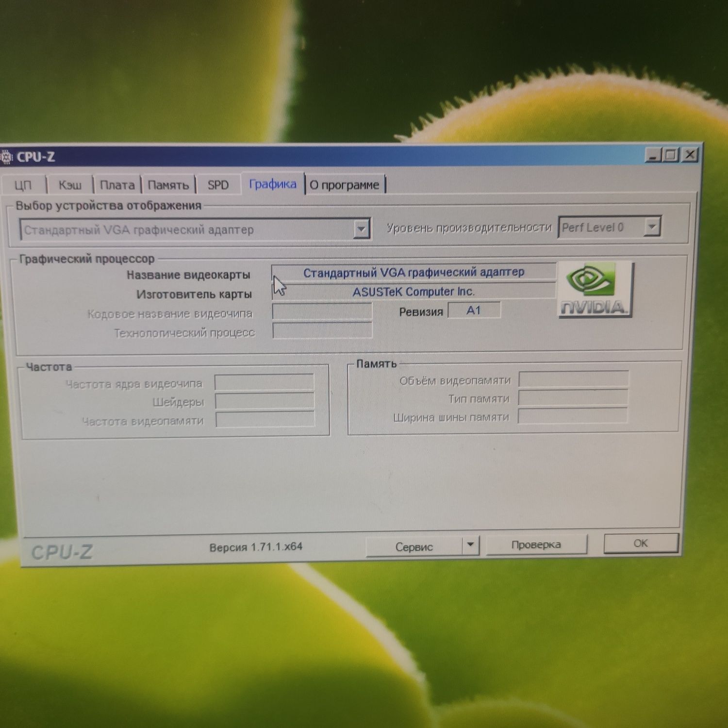Select the Графика tab
This screenshot has width=728, height=728.
coord(272,184)
